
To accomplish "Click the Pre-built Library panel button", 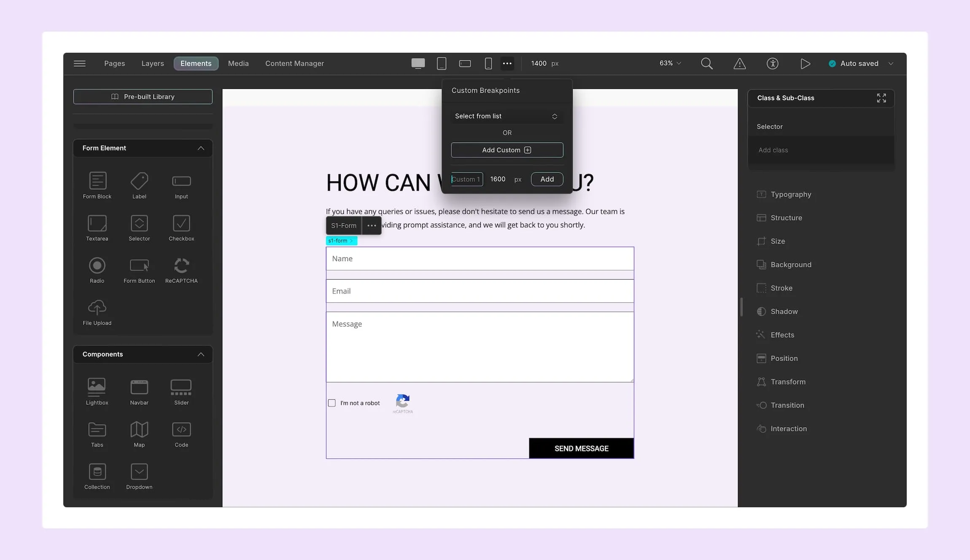I will tap(143, 97).
